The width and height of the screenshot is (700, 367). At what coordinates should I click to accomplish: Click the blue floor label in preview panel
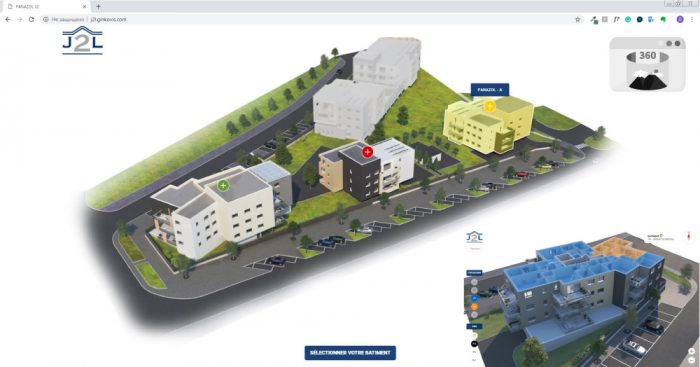pos(474,273)
